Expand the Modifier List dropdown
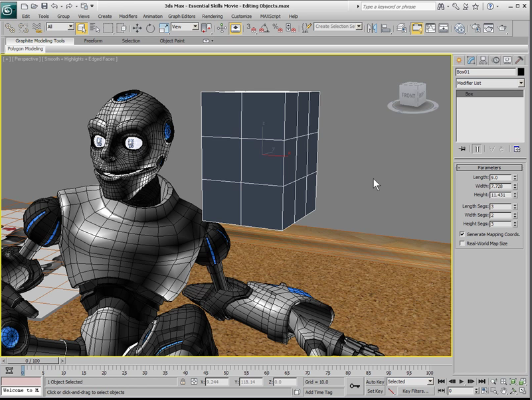The height and width of the screenshot is (400, 532). 521,83
